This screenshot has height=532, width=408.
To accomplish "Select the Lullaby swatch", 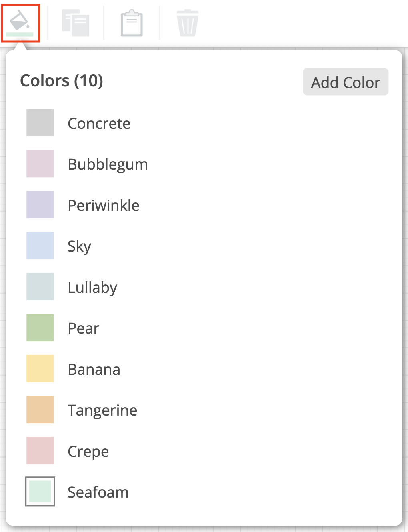I will tap(40, 286).
